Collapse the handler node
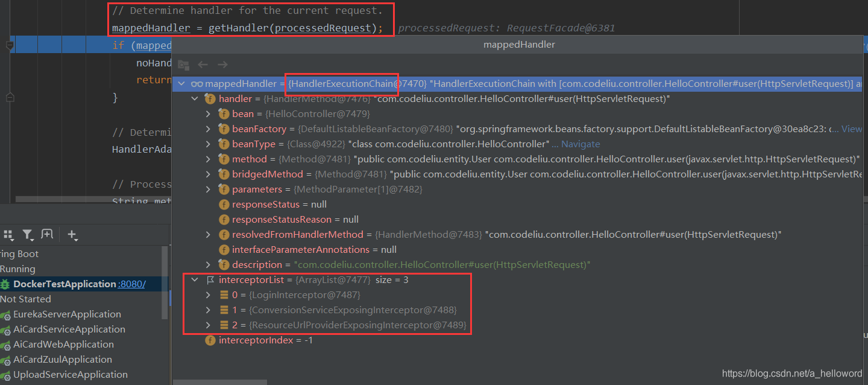The width and height of the screenshot is (868, 385). [195, 99]
